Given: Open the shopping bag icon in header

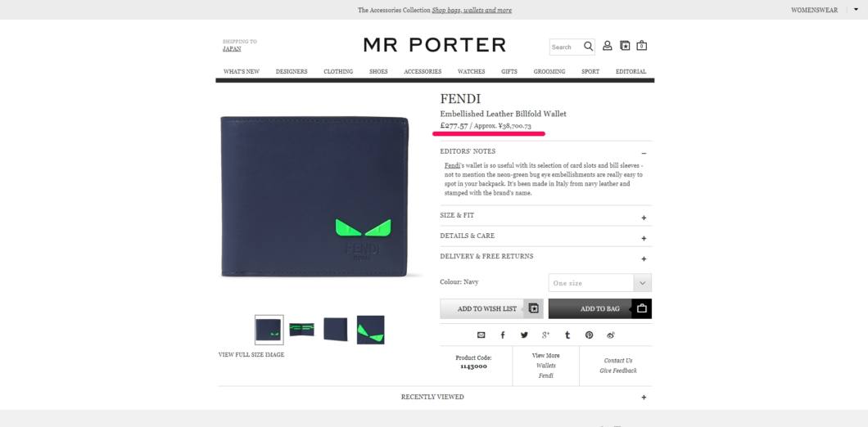Looking at the screenshot, I should point(642,46).
